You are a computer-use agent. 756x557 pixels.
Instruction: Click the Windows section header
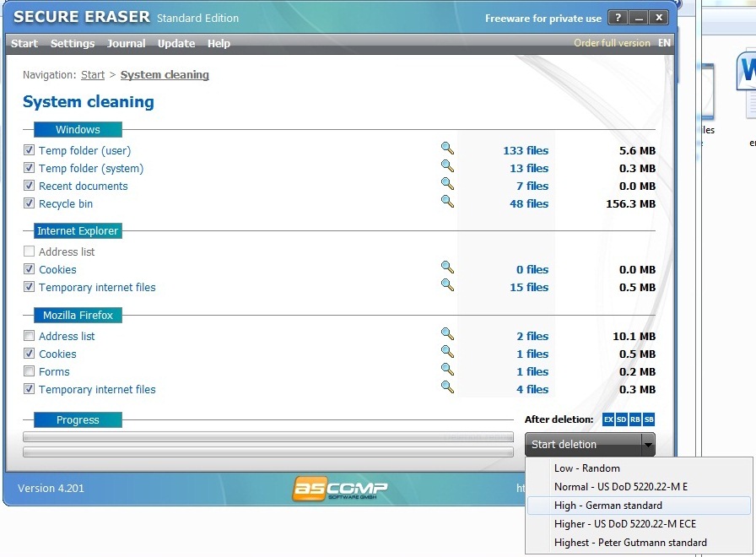[x=78, y=130]
